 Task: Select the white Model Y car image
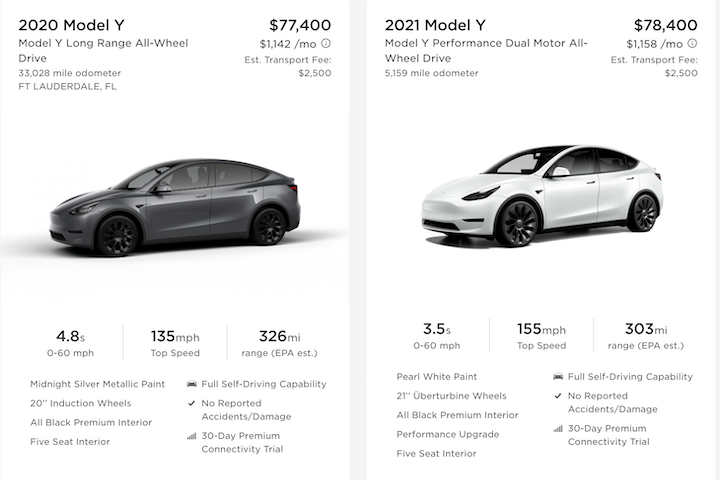(542, 196)
